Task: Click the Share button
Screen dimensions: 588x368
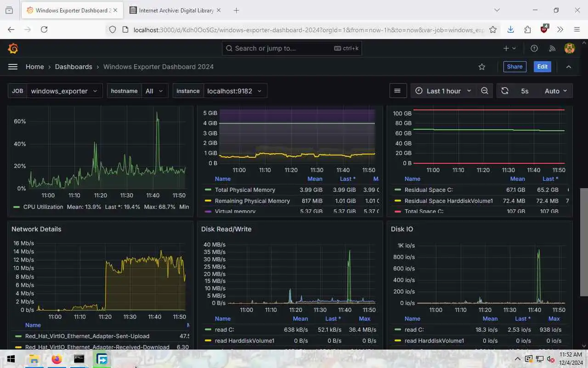Action: click(x=514, y=67)
